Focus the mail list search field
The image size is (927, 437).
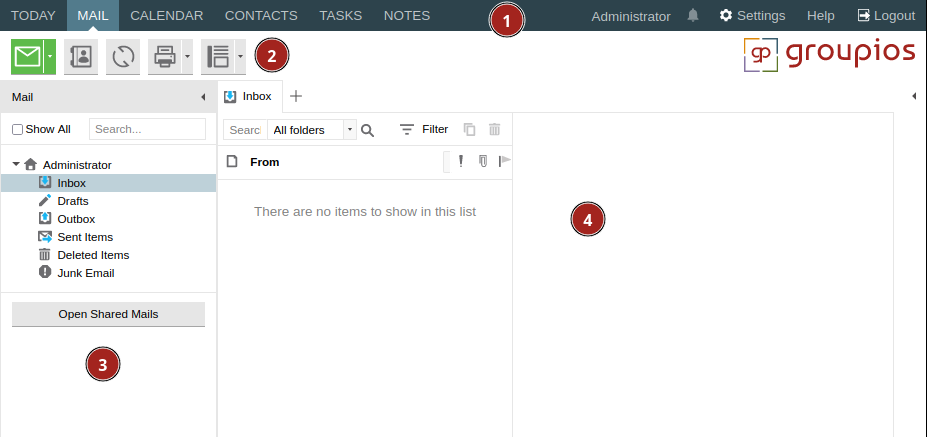coord(245,130)
